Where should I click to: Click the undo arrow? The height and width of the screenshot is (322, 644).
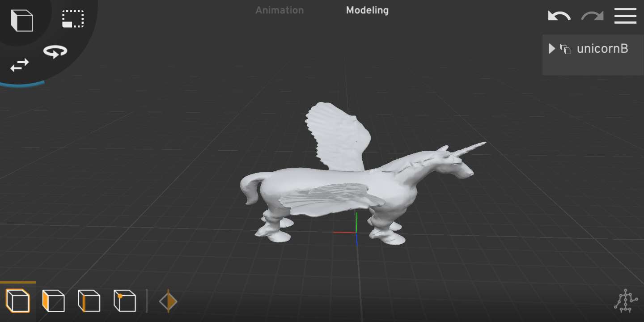[559, 16]
